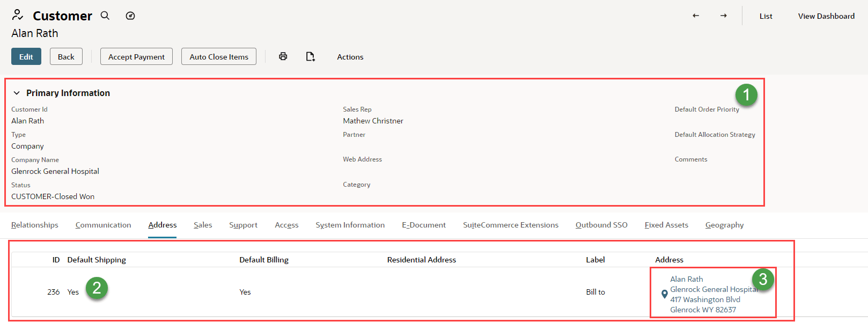Click the Company type value

coord(27,146)
